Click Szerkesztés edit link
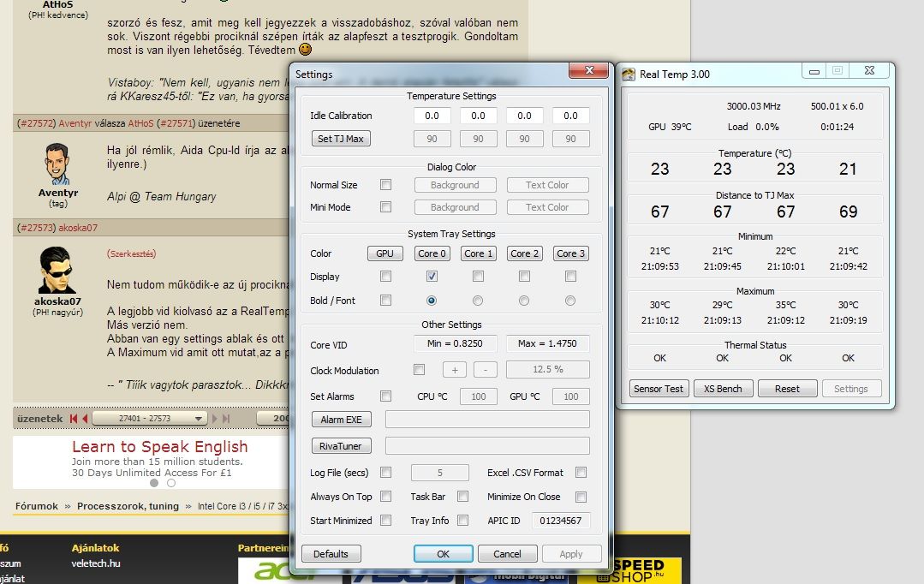Viewport: 924px width, 584px height. tap(131, 253)
